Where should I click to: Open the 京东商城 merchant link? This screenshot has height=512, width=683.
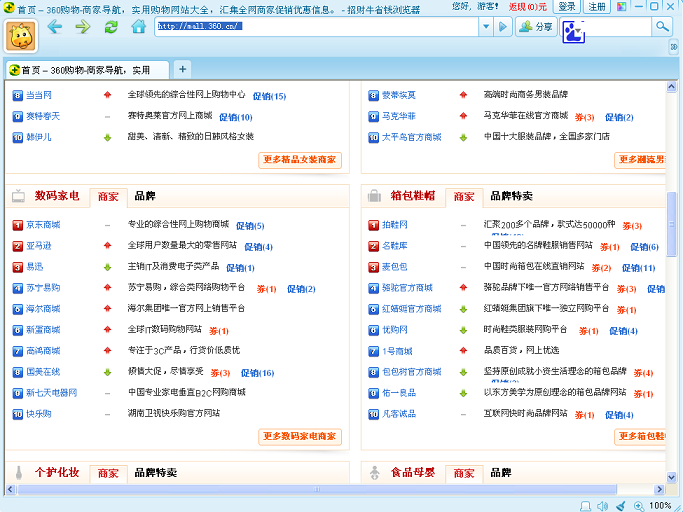coord(43,225)
